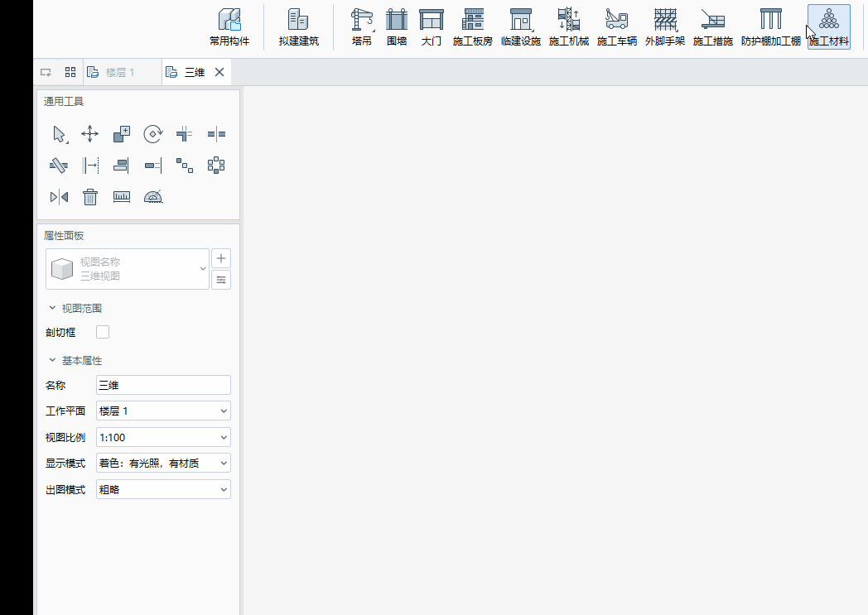The height and width of the screenshot is (615, 868).
Task: Close the 三维 tab
Action: [x=219, y=72]
